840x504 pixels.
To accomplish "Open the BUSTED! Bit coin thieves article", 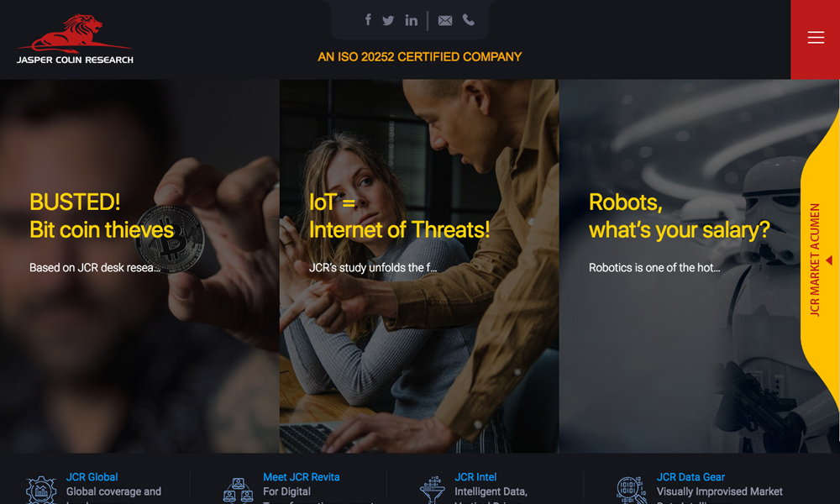I will (102, 216).
